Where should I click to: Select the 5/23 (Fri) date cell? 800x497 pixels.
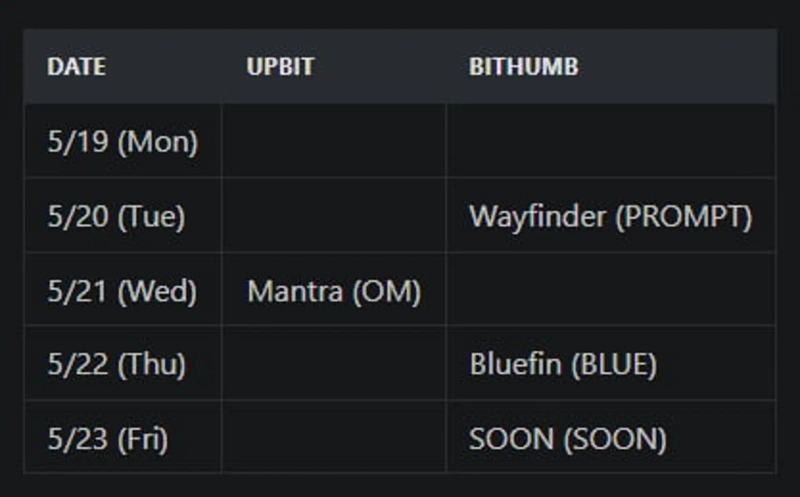pyautogui.click(x=108, y=438)
